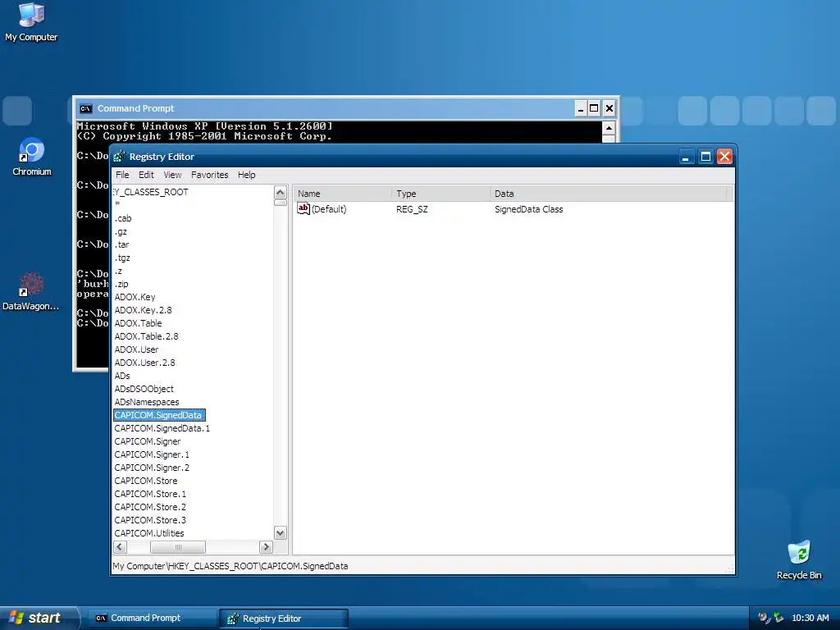Click Command Prompt scroll up arrow
Screen dimensions: 840x630
(609, 127)
